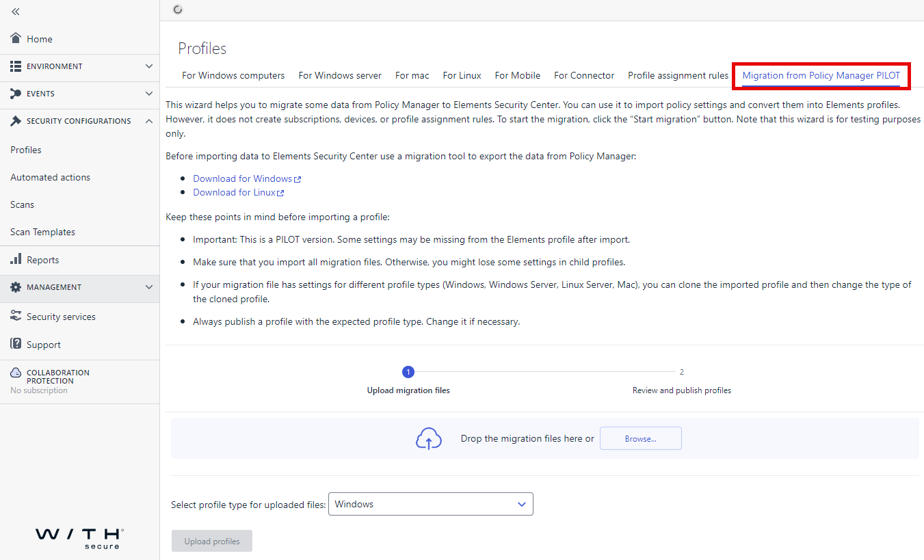This screenshot has width=924, height=560.
Task: Click the cloud upload icon
Action: 429,439
